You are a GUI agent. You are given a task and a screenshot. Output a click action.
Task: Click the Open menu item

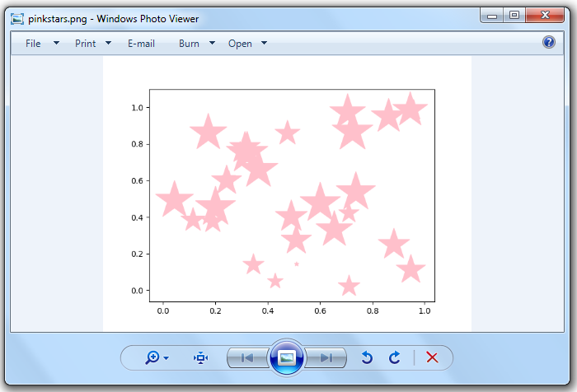240,44
